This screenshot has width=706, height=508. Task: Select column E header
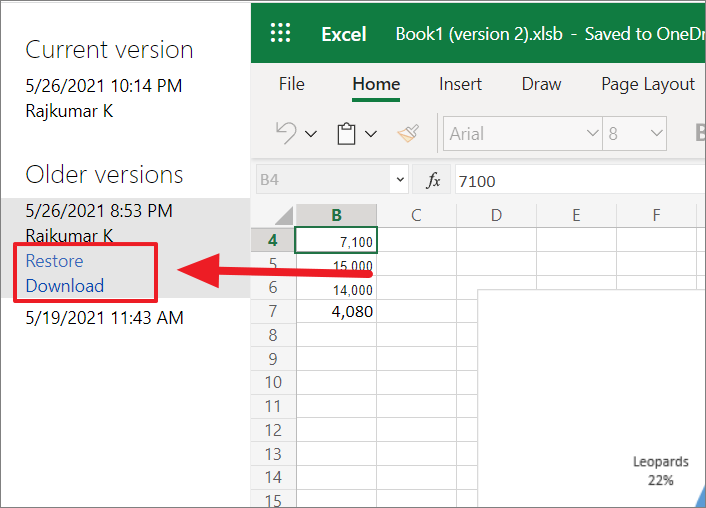click(576, 215)
